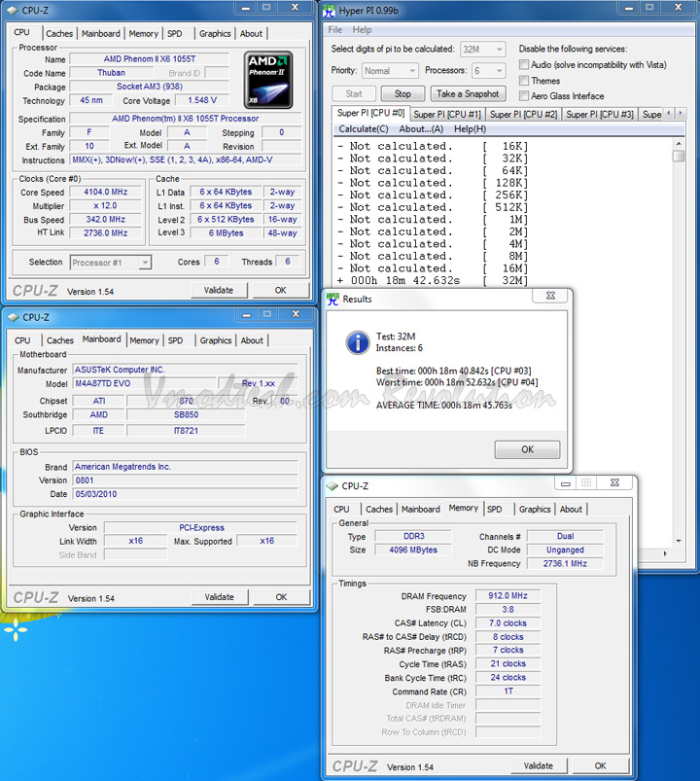Click the Hyper PI title bar icon
The image size is (700, 781).
pyautogui.click(x=329, y=10)
